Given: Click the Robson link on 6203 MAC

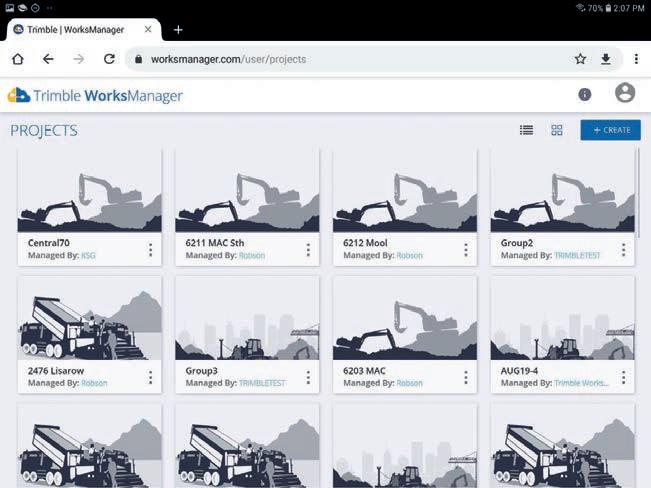Looking at the screenshot, I should click(410, 383).
